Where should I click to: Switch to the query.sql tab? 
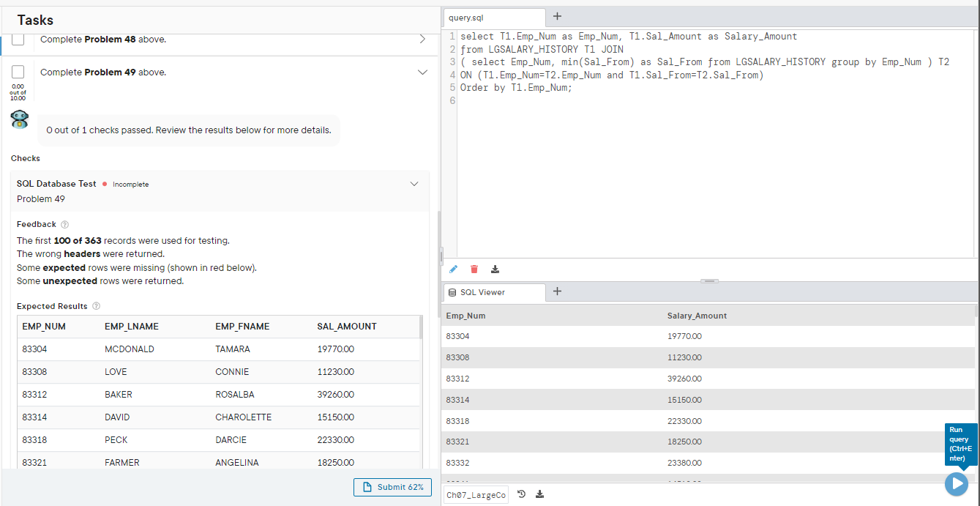pos(494,18)
